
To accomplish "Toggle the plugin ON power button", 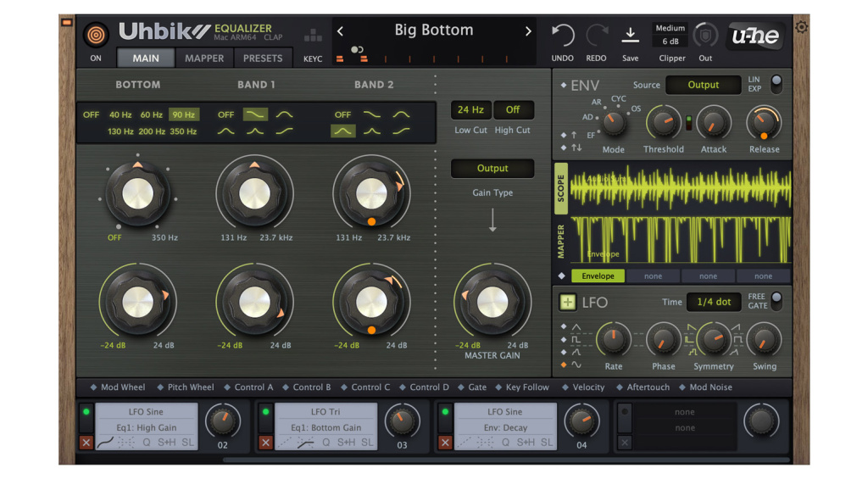I will coord(96,36).
